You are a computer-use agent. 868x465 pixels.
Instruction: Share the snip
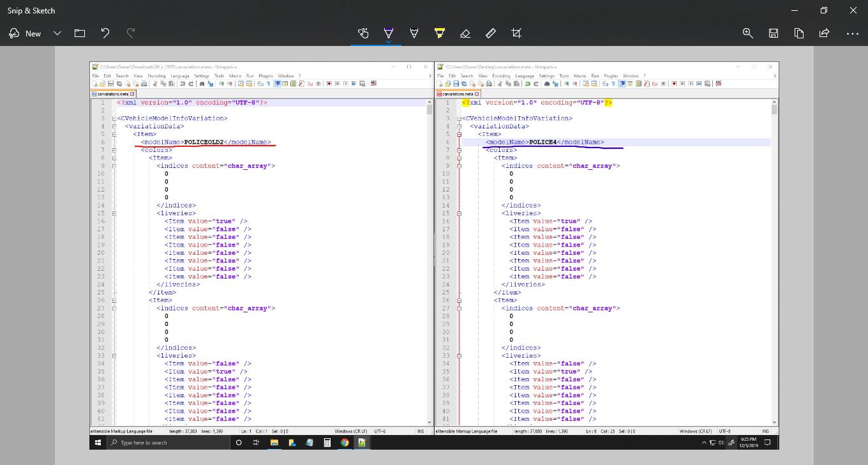click(x=824, y=33)
